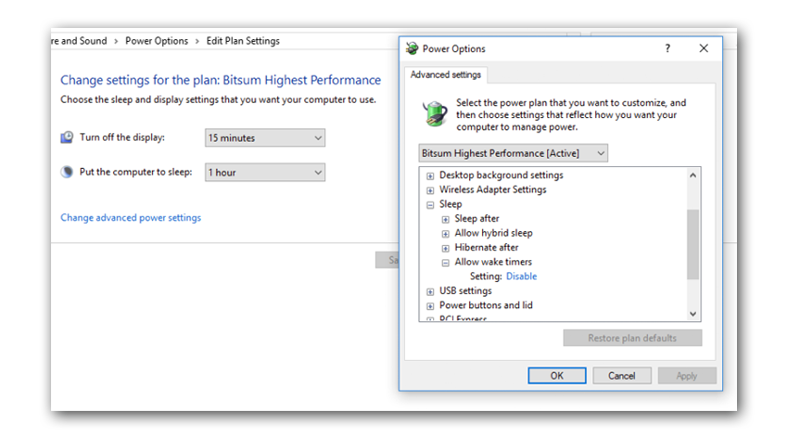The width and height of the screenshot is (800, 446).
Task: Click the Disable setting value link
Action: (x=521, y=276)
